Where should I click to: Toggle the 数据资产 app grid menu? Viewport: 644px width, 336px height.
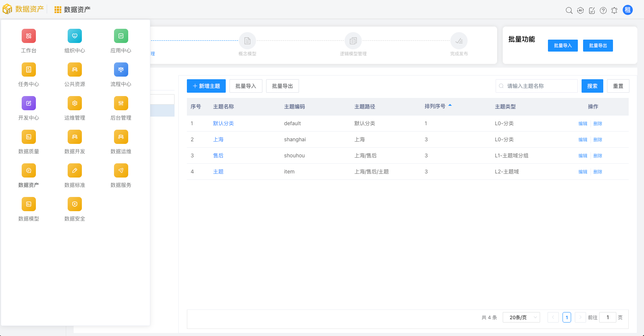pyautogui.click(x=58, y=10)
